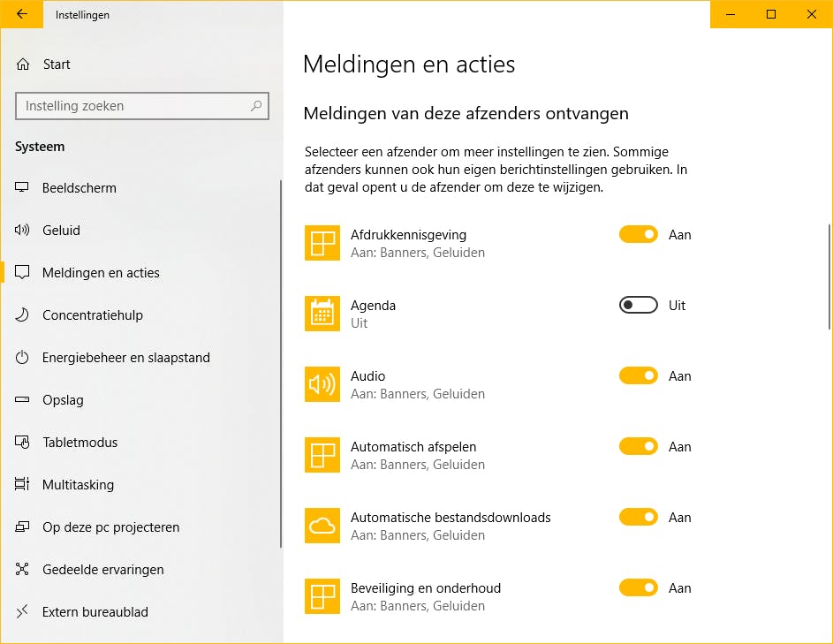Click the Automatisch afspelen icon
The width and height of the screenshot is (833, 644).
click(322, 455)
